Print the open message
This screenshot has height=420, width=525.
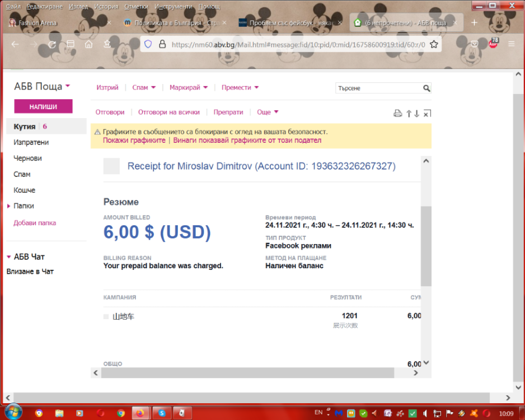pyautogui.click(x=397, y=114)
